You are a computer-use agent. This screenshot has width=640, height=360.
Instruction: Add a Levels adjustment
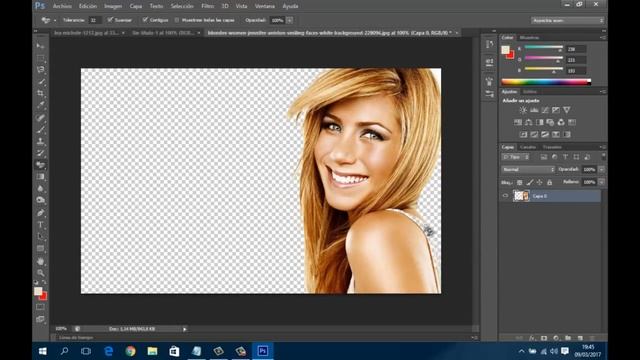[534, 110]
